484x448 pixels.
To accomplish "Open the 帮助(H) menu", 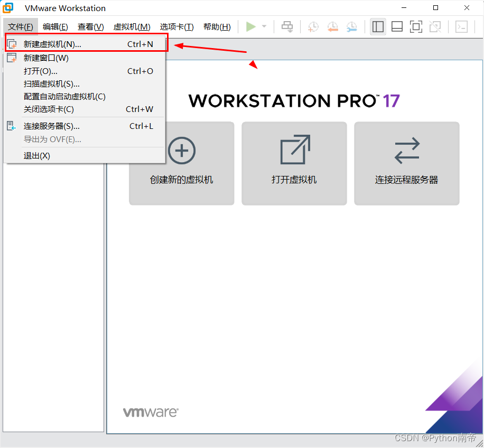I will 217,26.
